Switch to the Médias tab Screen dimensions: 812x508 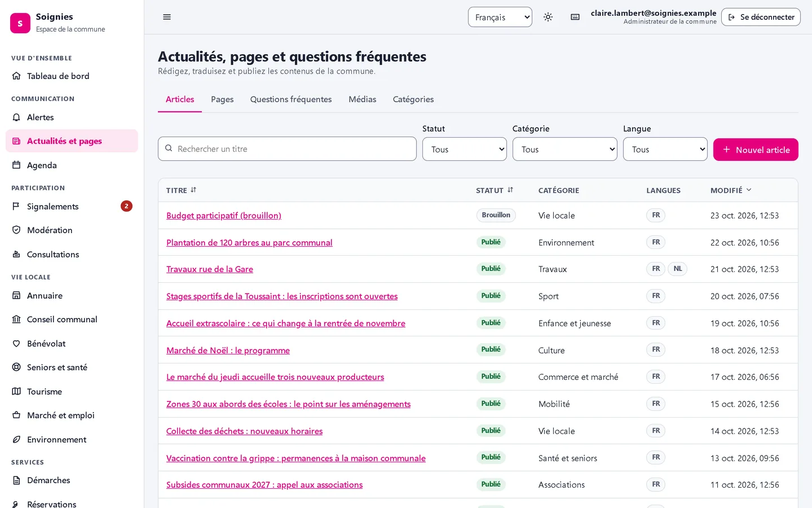coord(363,99)
